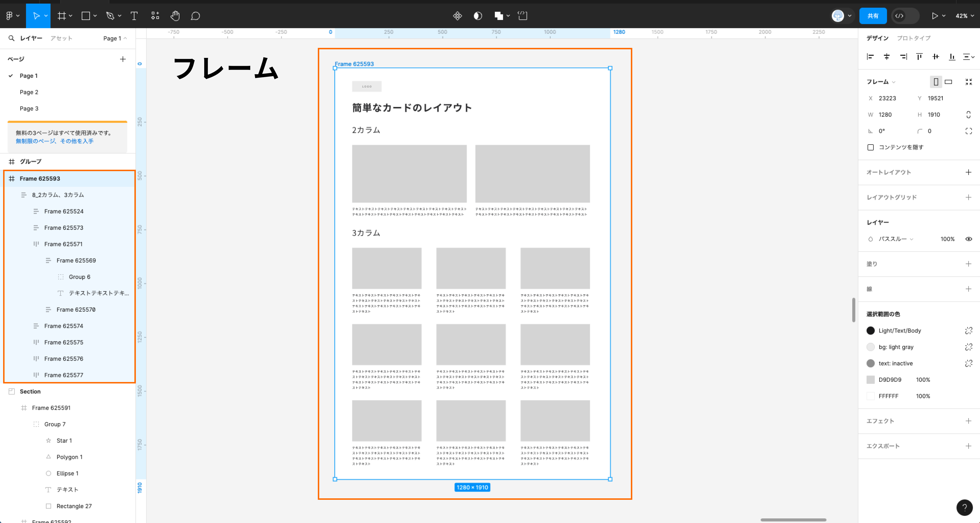Toggle constrain proportions lock
The height and width of the screenshot is (523, 980).
click(969, 115)
